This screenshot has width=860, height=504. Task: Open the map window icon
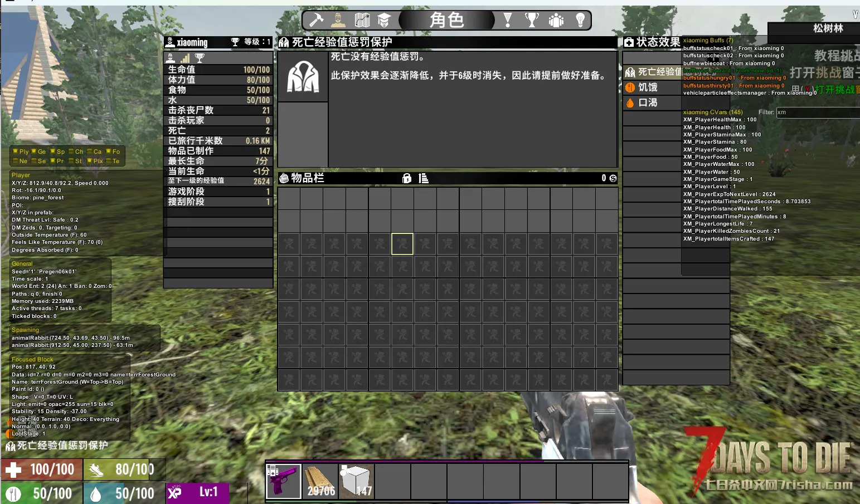pos(362,21)
